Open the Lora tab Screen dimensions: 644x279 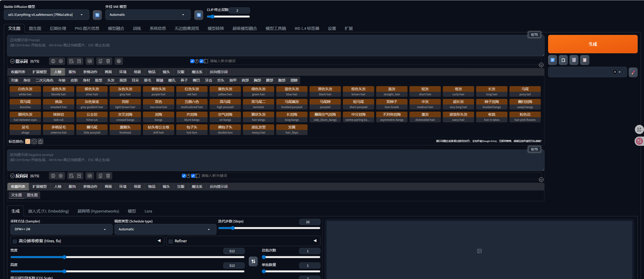(148, 211)
